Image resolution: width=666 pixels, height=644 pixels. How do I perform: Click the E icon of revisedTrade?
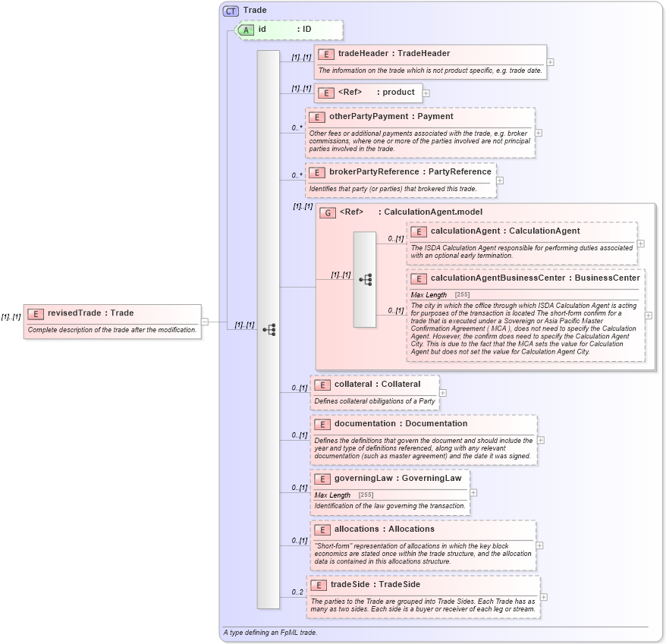tap(35, 313)
